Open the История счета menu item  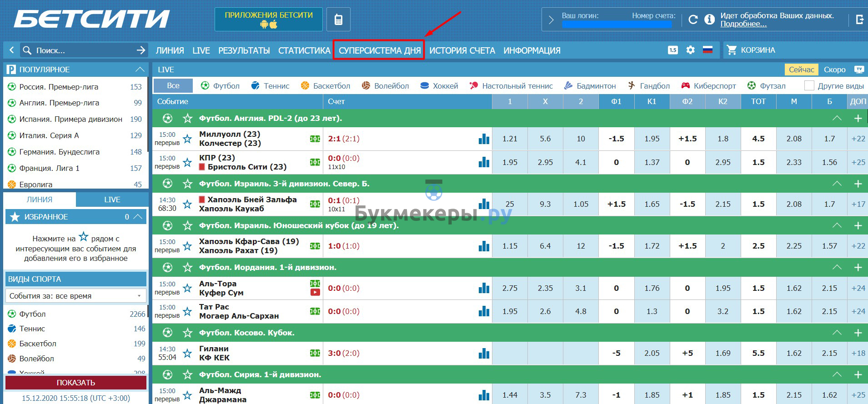[462, 50]
